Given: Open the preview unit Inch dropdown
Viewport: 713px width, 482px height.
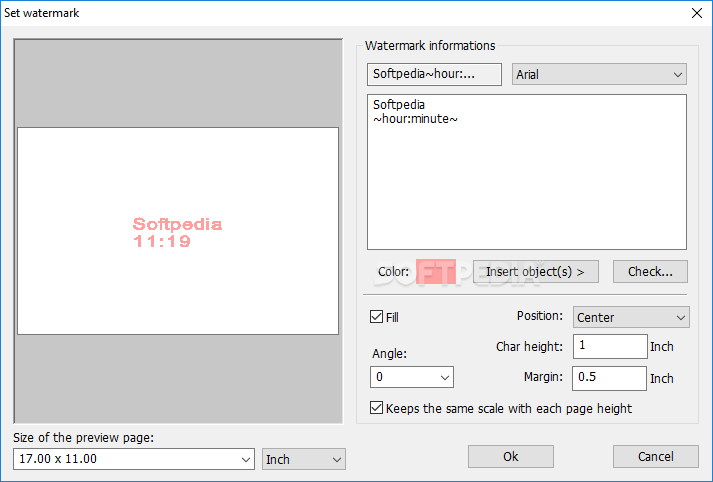Looking at the screenshot, I should [x=304, y=459].
